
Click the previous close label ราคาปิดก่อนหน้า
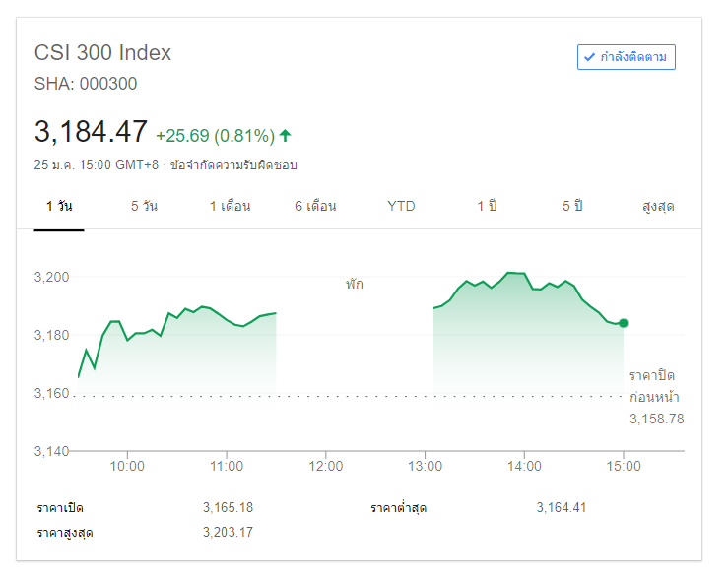pyautogui.click(x=655, y=386)
